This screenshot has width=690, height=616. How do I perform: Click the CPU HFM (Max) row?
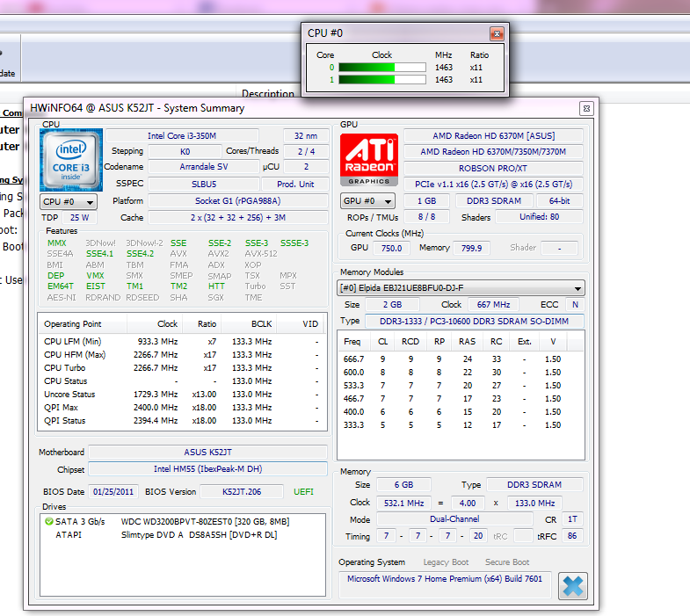[x=182, y=355]
